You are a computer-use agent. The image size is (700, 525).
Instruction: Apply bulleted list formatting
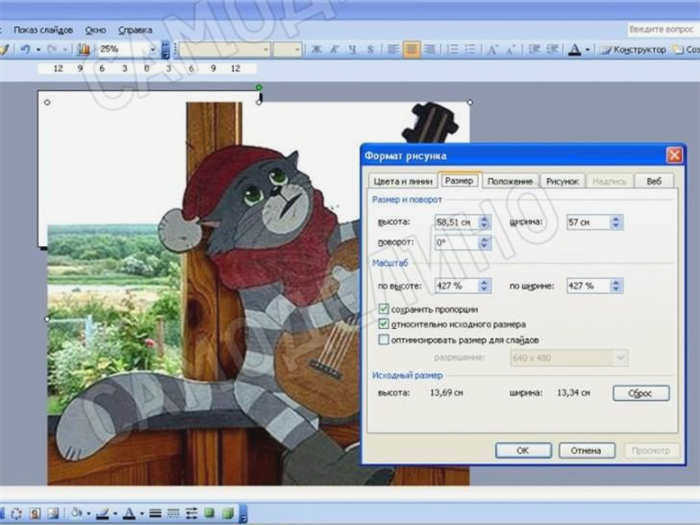[x=470, y=49]
